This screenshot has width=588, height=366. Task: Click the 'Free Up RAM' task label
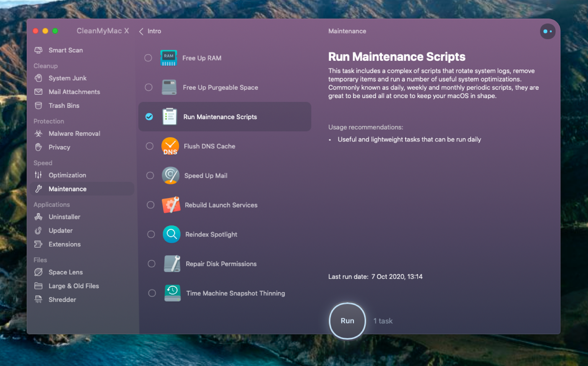tap(202, 58)
